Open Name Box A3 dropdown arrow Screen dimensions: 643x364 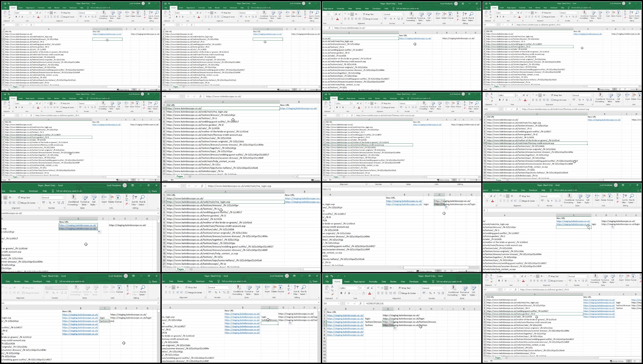coord(179,186)
